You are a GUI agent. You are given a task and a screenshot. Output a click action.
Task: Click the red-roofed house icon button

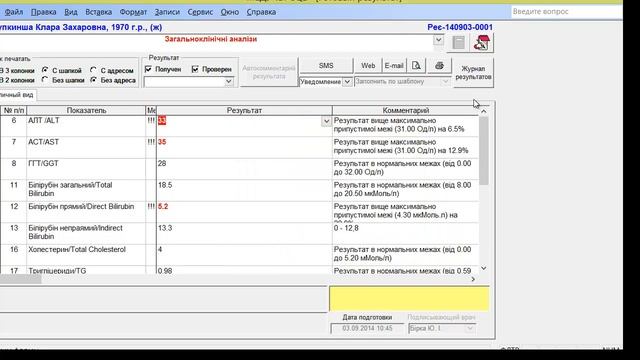482,42
